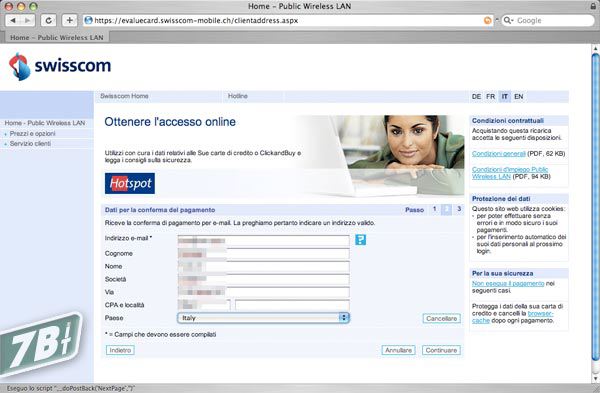
Task: Open Condizioni d'impiego Public Wireless LAN link
Action: [x=510, y=173]
